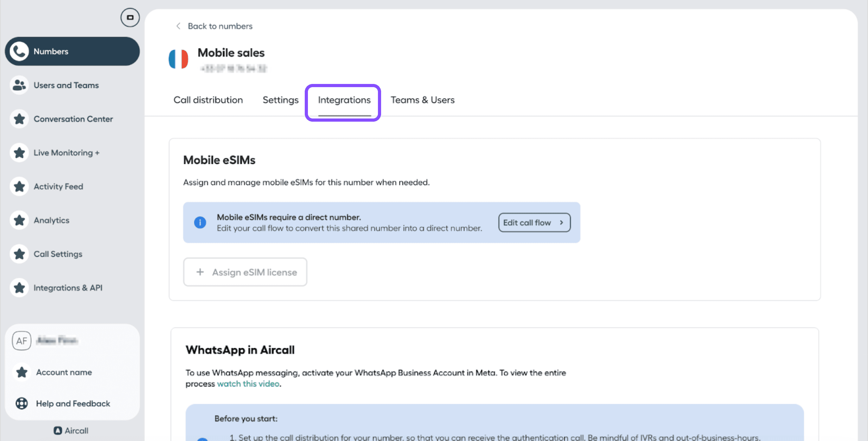Open Users and Teams
The image size is (868, 441).
coord(66,85)
